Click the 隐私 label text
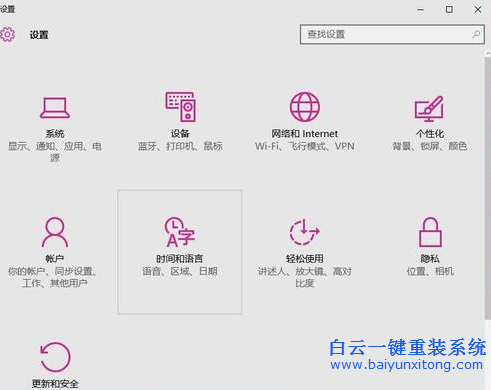491x390 pixels. pos(430,259)
